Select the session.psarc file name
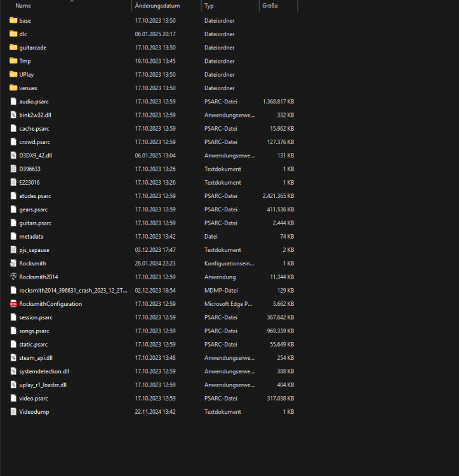 tap(36, 317)
